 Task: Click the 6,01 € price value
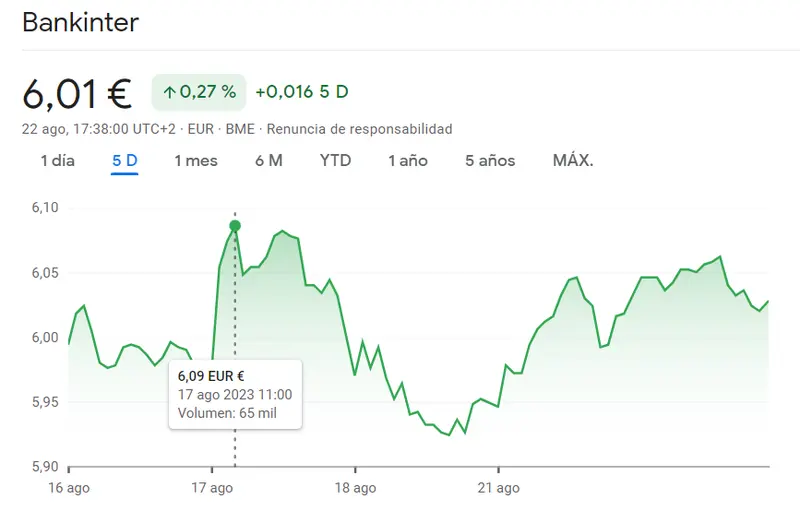(x=77, y=94)
